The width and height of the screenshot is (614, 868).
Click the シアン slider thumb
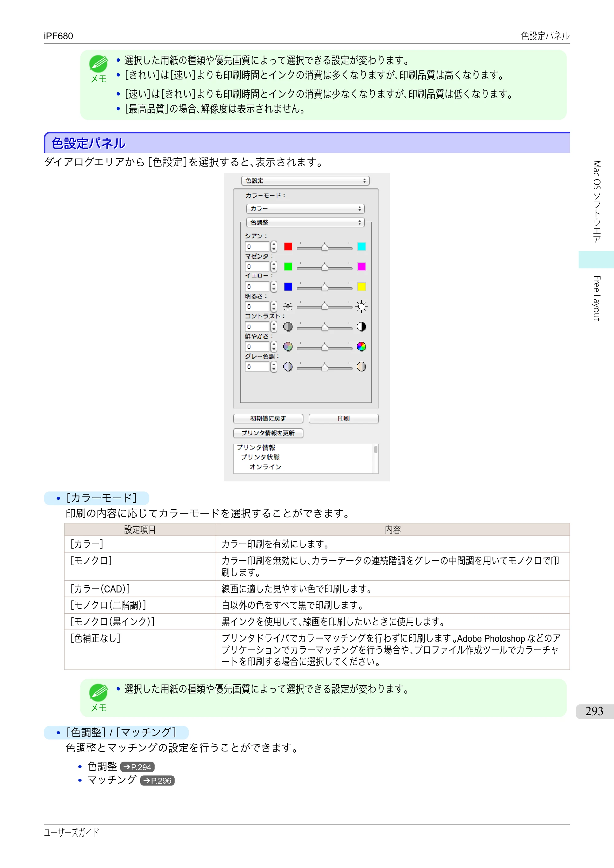(324, 247)
